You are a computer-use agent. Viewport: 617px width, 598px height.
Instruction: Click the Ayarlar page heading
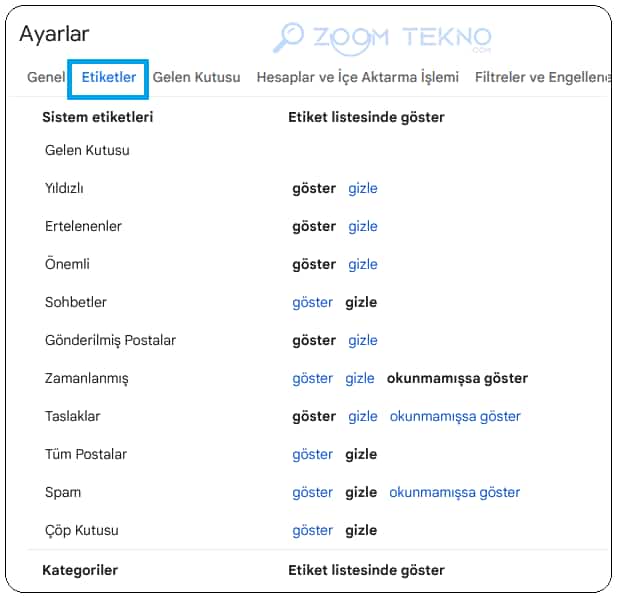[x=54, y=34]
